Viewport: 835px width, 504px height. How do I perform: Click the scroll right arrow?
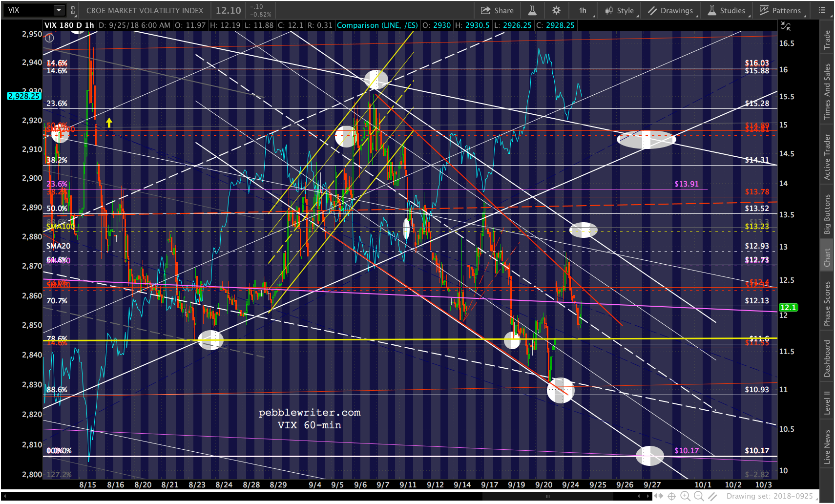pyautogui.click(x=648, y=496)
